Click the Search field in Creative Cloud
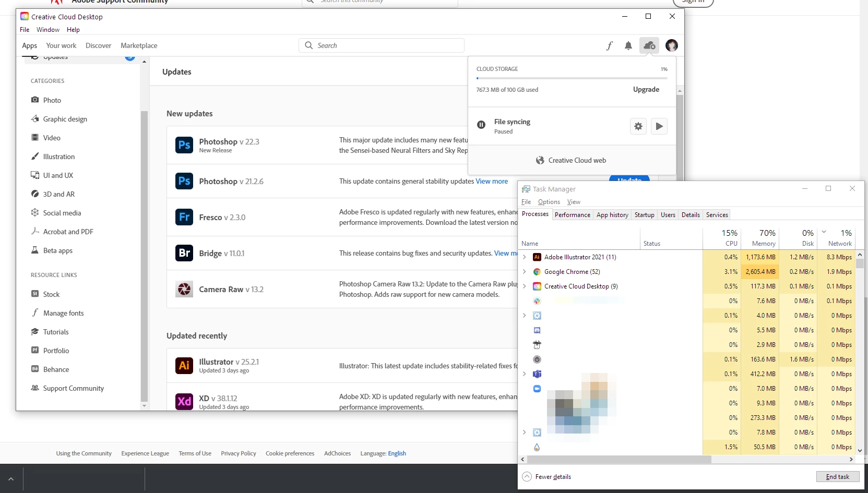The height and width of the screenshot is (493, 868). pos(382,45)
